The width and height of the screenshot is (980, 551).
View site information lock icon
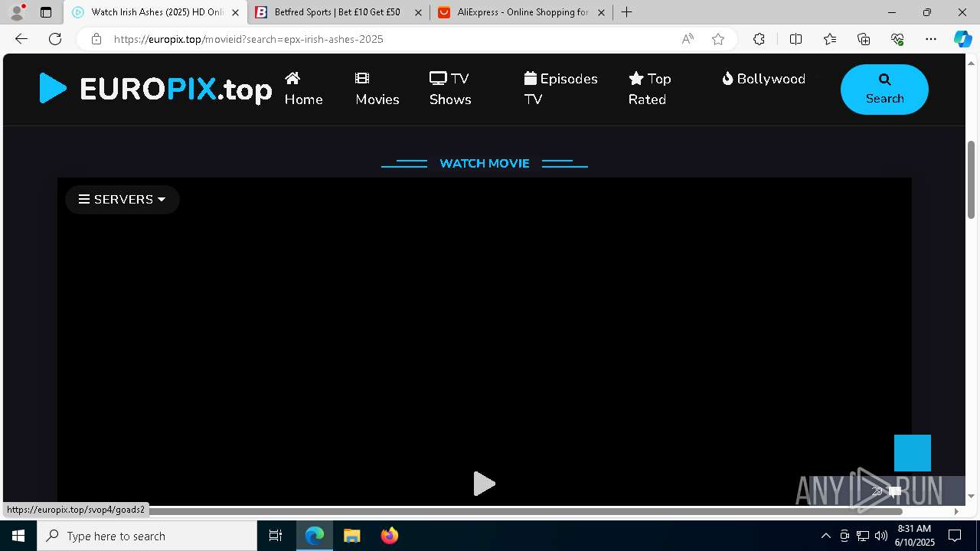click(x=96, y=39)
